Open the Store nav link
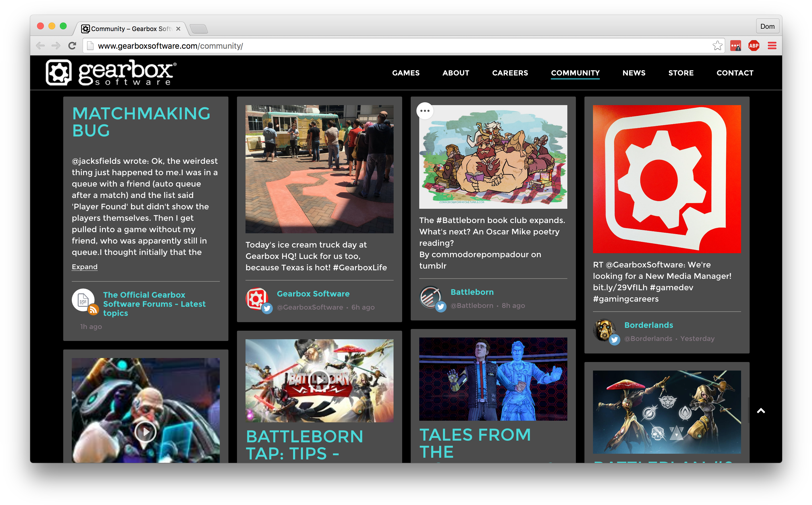Screen dimensions: 812x505 tap(681, 73)
